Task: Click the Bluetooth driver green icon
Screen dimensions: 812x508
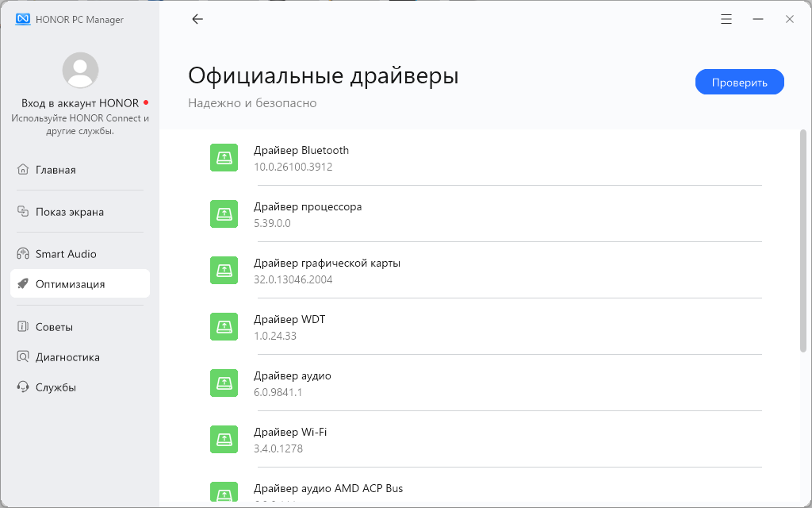Action: (x=224, y=157)
